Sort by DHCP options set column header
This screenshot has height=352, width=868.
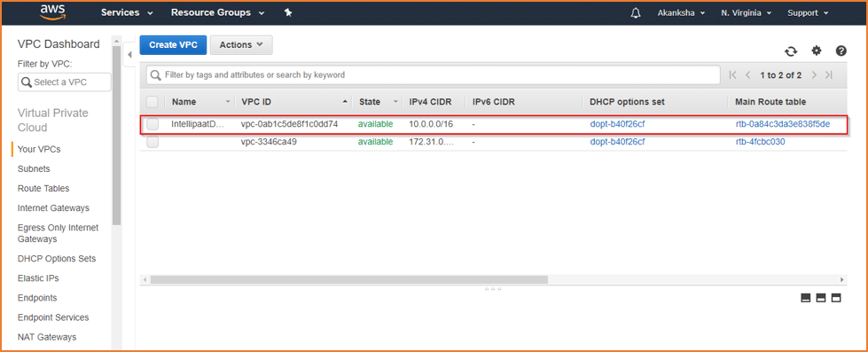coord(627,102)
